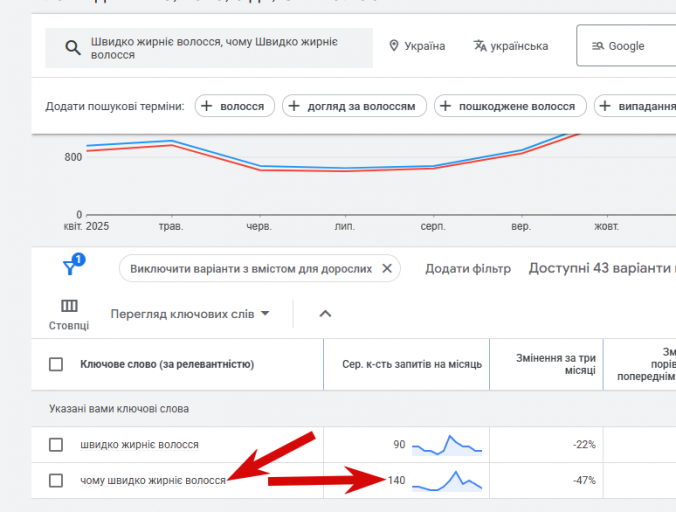Viewport: 676px width, 512px height.
Task: Click the 'серп.' chart axis label
Action: (433, 226)
